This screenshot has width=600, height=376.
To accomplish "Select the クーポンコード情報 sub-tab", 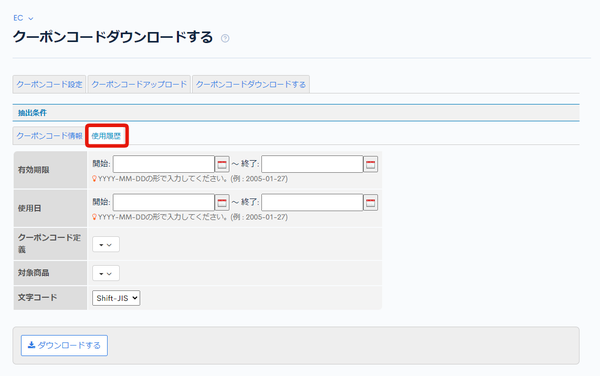I will [49, 136].
